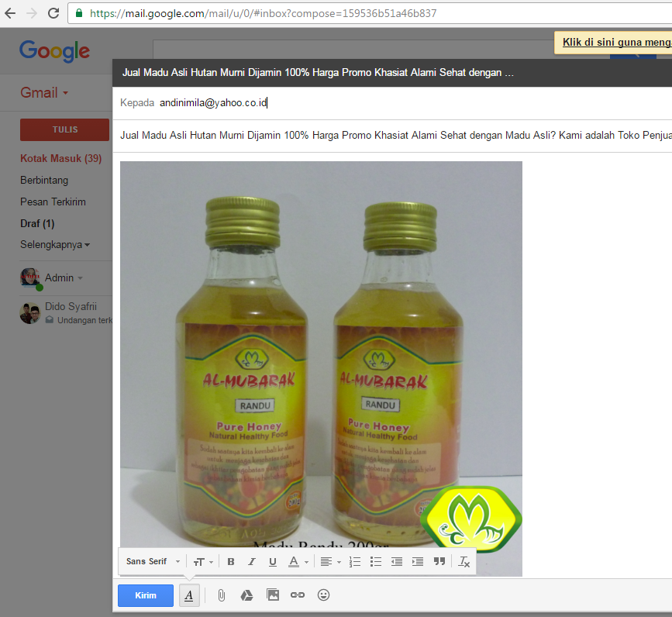Insert a photo into the email
The width and height of the screenshot is (672, 617).
(x=273, y=595)
